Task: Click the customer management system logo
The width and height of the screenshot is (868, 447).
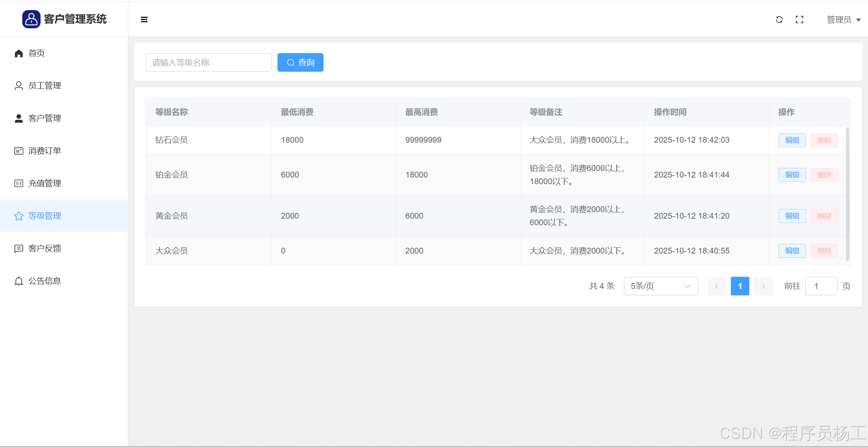Action: (x=31, y=19)
